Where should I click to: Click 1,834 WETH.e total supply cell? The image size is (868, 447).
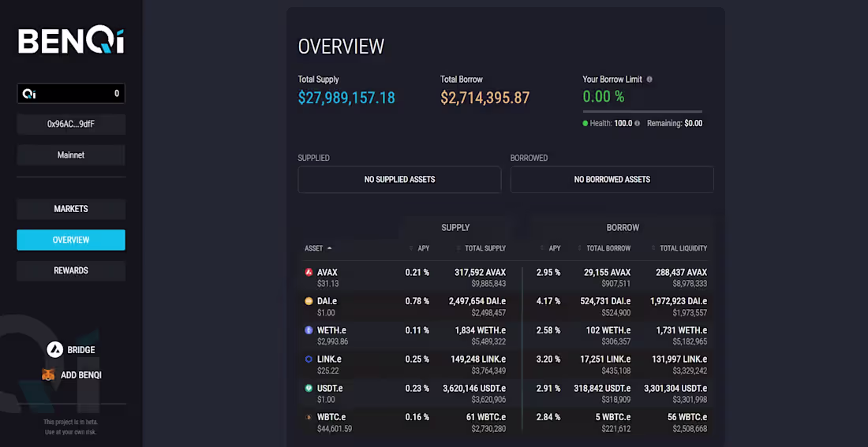pos(481,330)
